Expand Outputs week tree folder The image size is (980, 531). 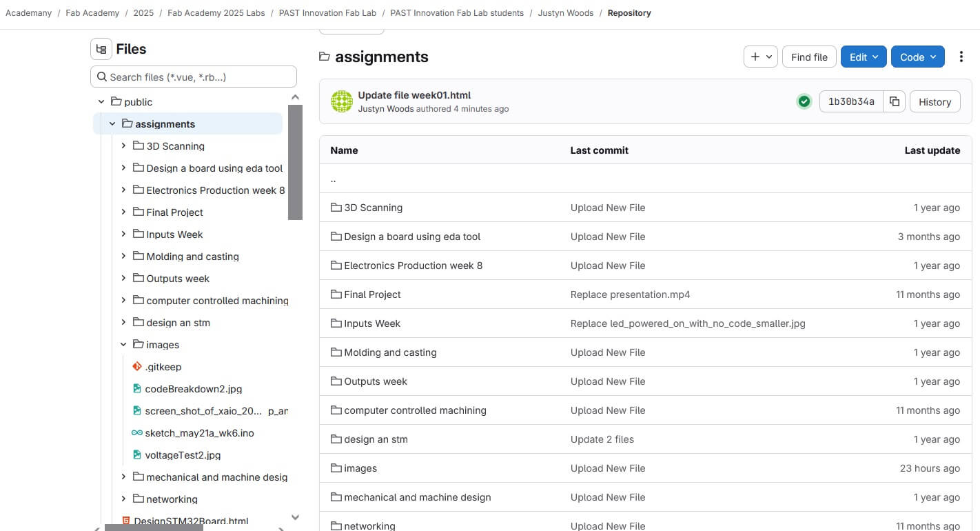(123, 278)
